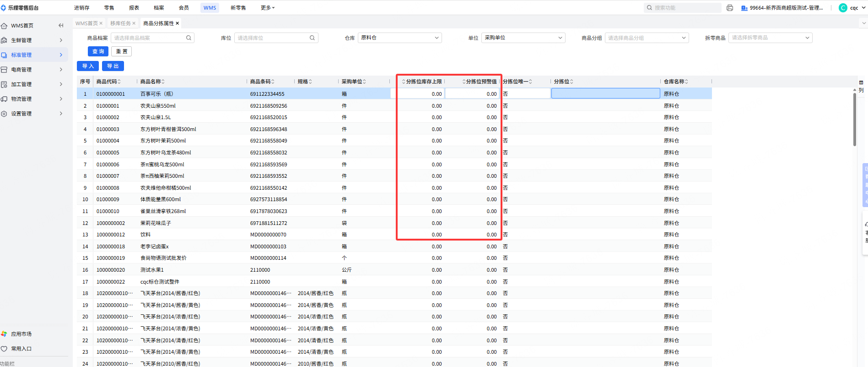
Task: Close the 商品分拣属性 tab
Action: click(178, 23)
